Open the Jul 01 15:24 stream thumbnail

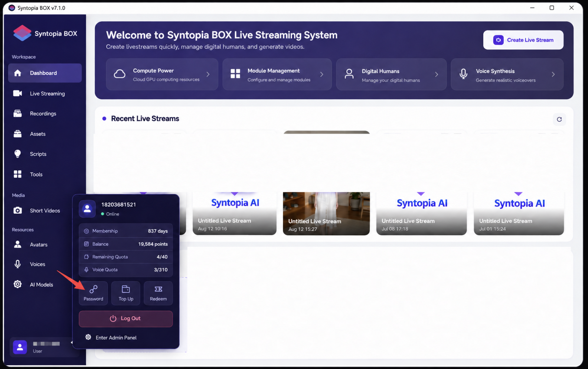pyautogui.click(x=519, y=213)
